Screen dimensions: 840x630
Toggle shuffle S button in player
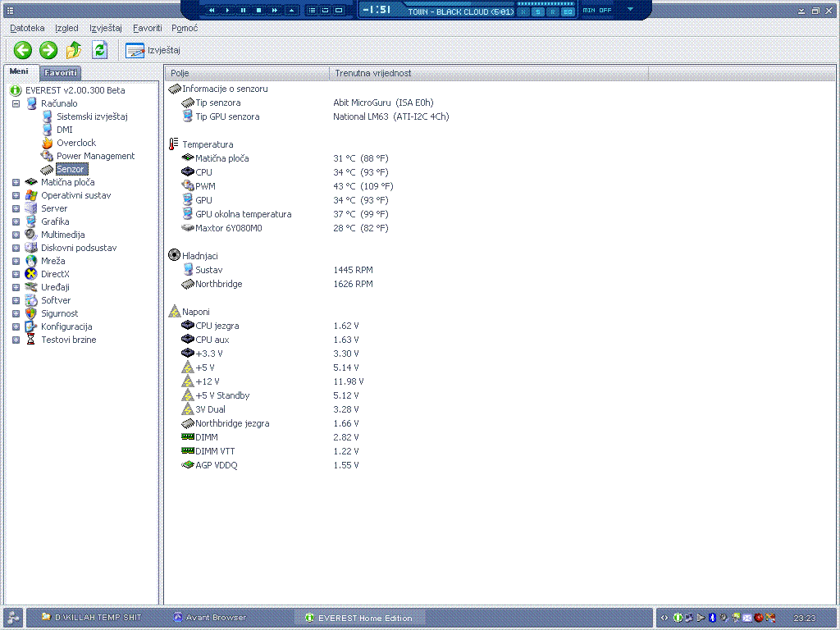coord(538,11)
